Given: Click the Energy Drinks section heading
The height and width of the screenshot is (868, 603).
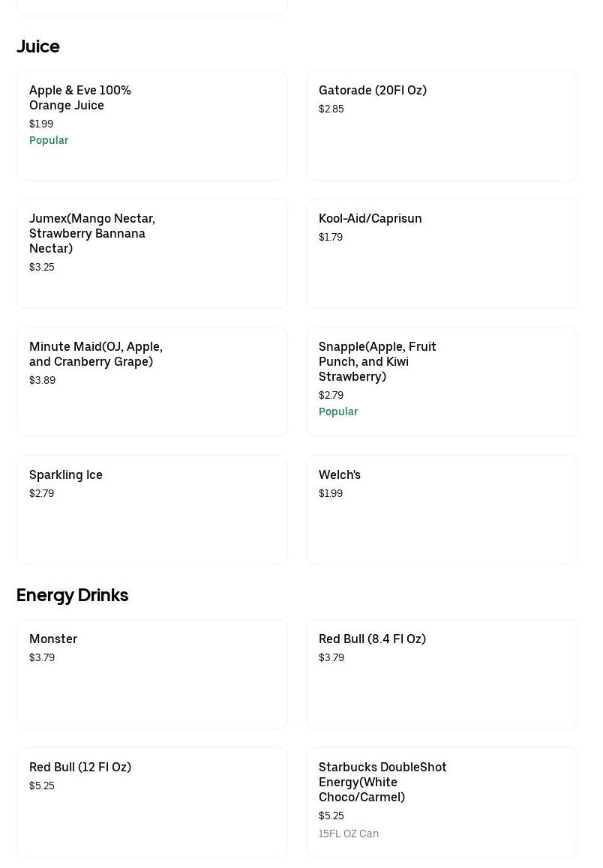Looking at the screenshot, I should [x=73, y=595].
